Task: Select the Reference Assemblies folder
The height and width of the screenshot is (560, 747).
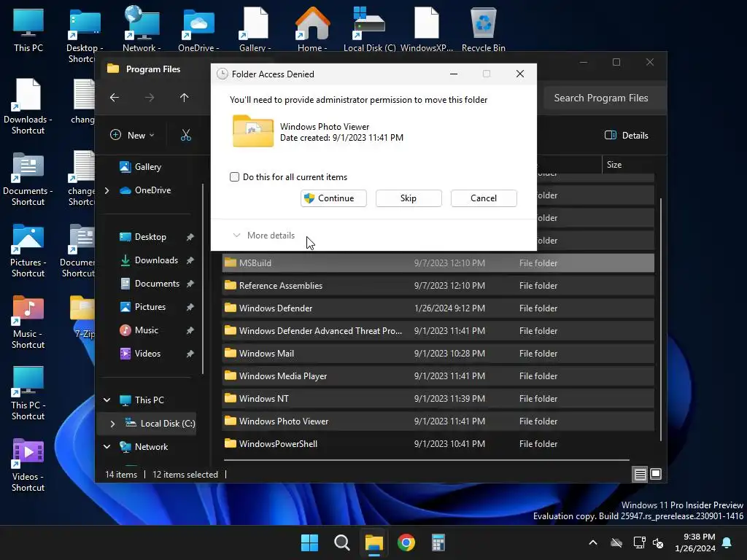Action: [438, 286]
